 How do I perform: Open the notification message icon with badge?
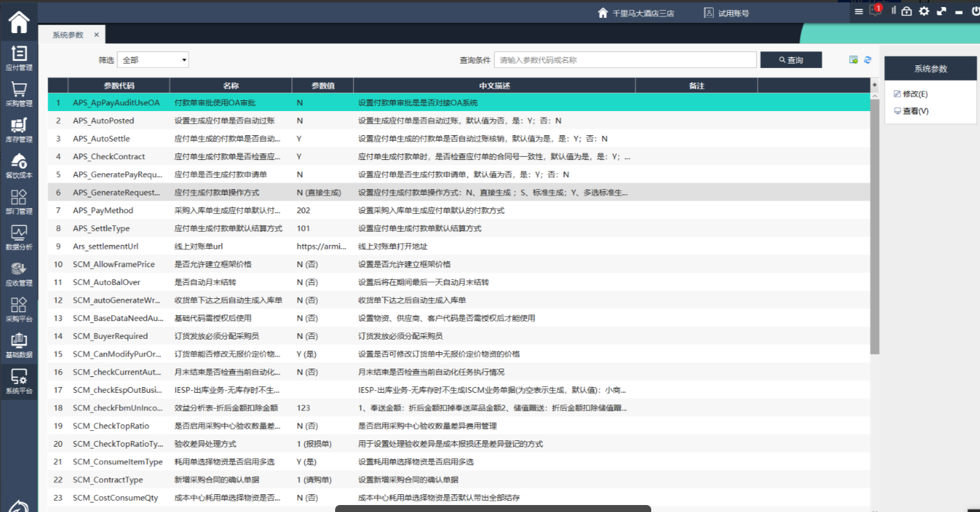[875, 11]
